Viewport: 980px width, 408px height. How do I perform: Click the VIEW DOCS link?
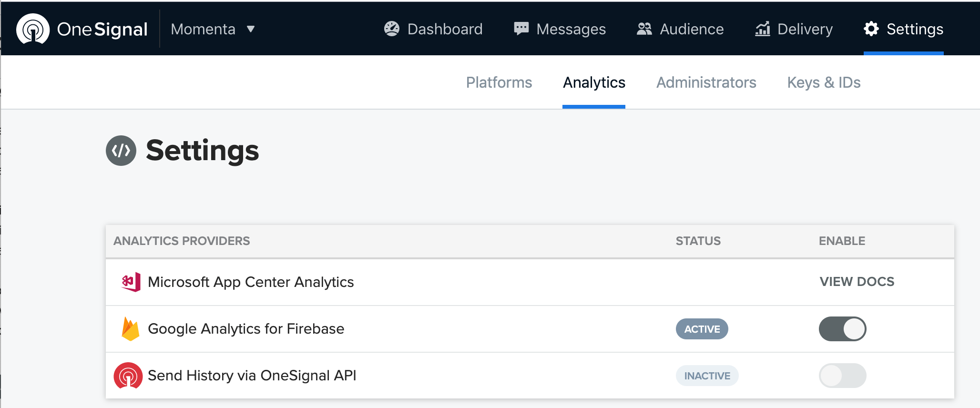[x=857, y=282]
